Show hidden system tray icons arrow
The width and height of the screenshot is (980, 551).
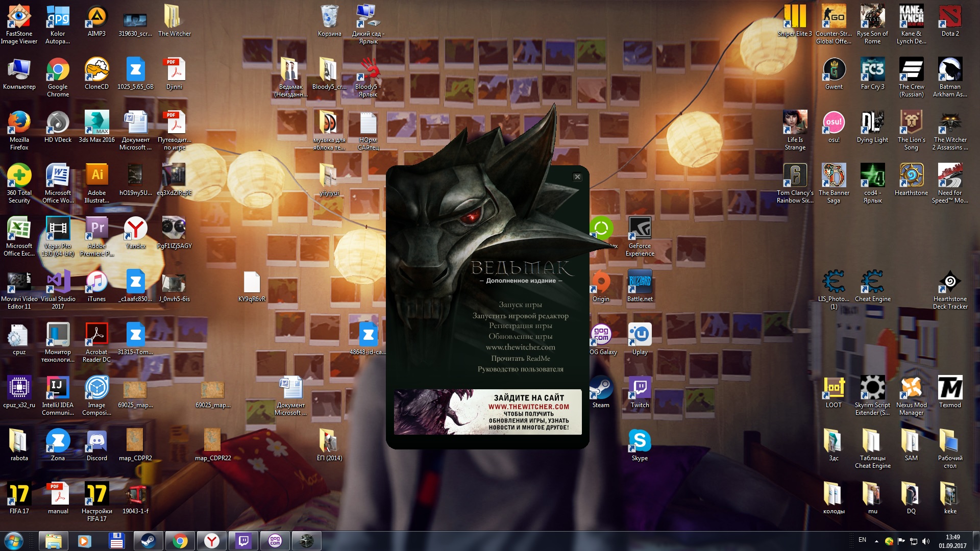(x=876, y=541)
